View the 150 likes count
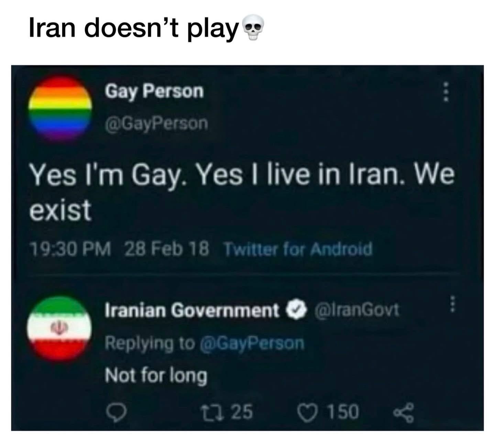Screen dimensions: 495x448 (x=342, y=412)
